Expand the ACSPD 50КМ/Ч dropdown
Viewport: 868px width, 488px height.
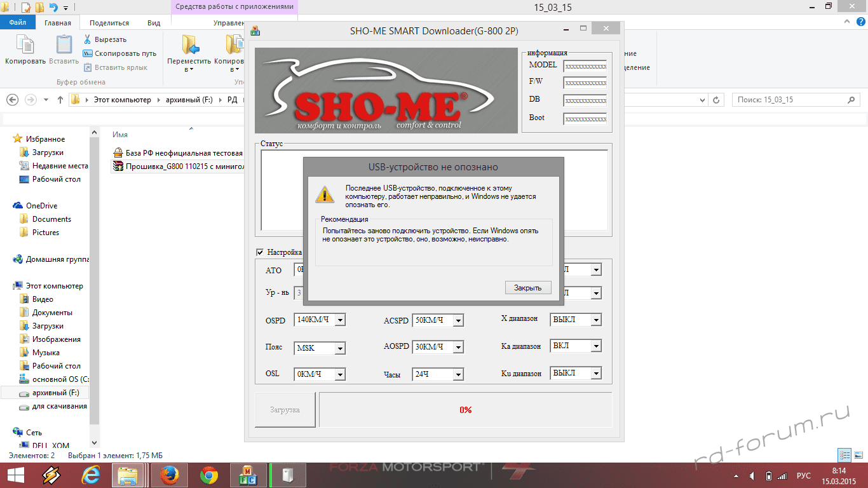pos(458,320)
